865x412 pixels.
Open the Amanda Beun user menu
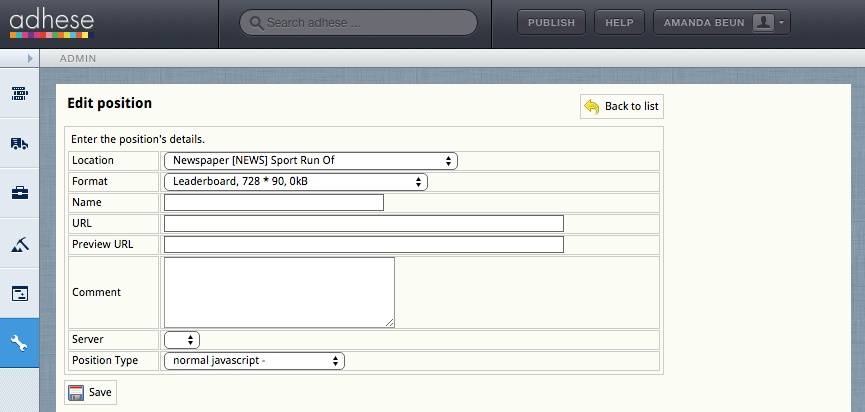click(x=722, y=23)
